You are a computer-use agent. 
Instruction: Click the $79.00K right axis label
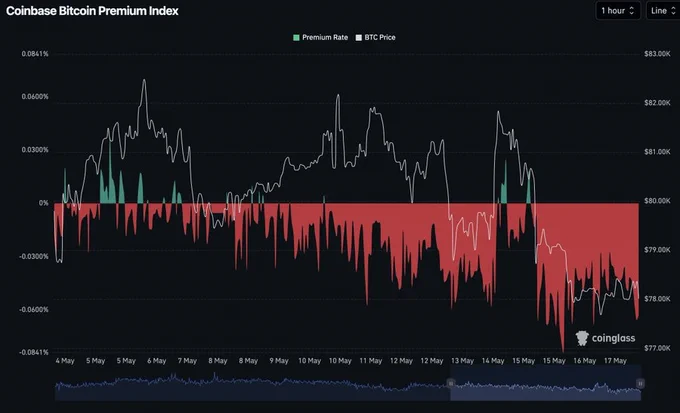tap(657, 250)
